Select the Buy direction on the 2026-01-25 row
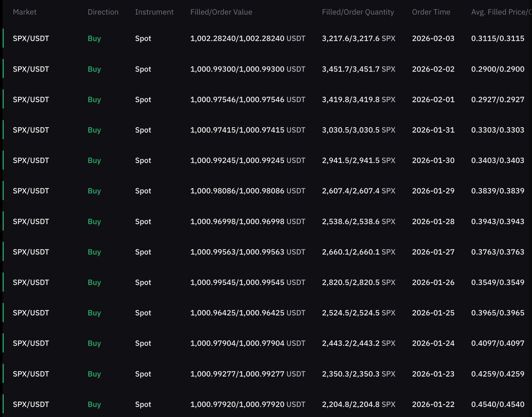 94,312
